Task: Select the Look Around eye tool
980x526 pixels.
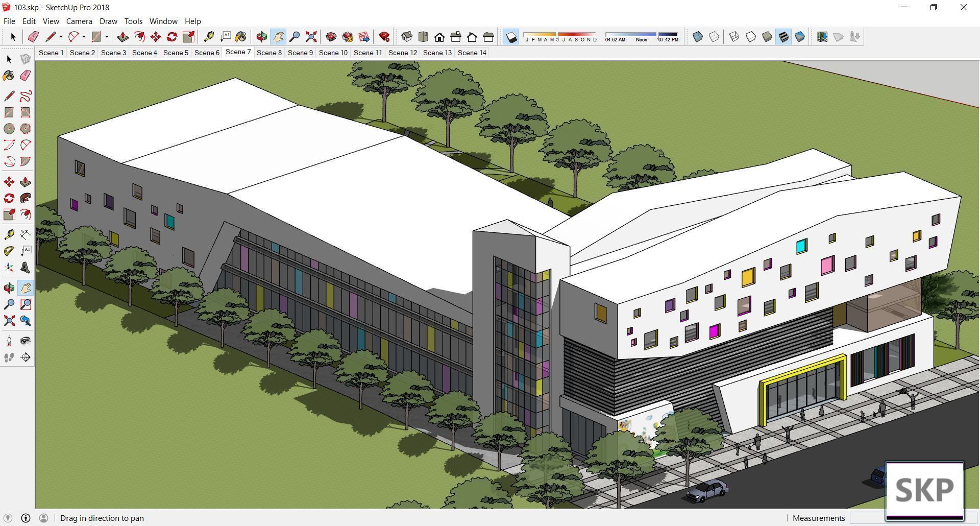Action: click(x=25, y=341)
